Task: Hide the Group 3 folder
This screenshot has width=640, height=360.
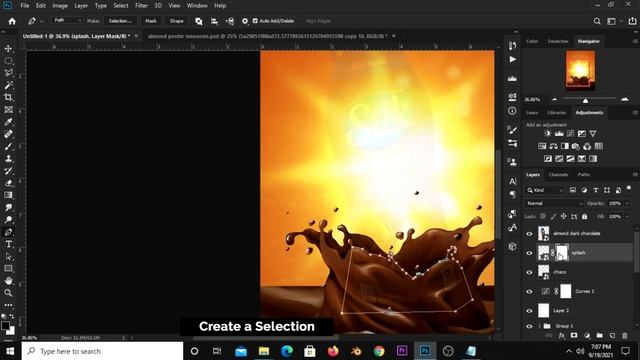Action: [x=529, y=326]
